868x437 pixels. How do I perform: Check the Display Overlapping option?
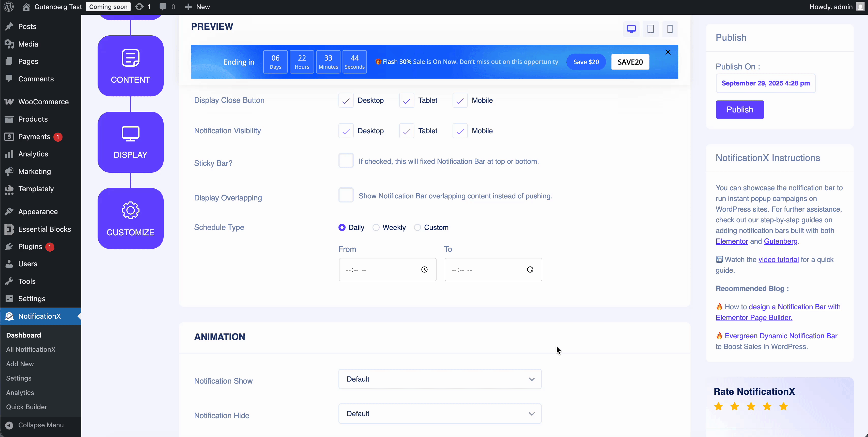[x=346, y=195]
